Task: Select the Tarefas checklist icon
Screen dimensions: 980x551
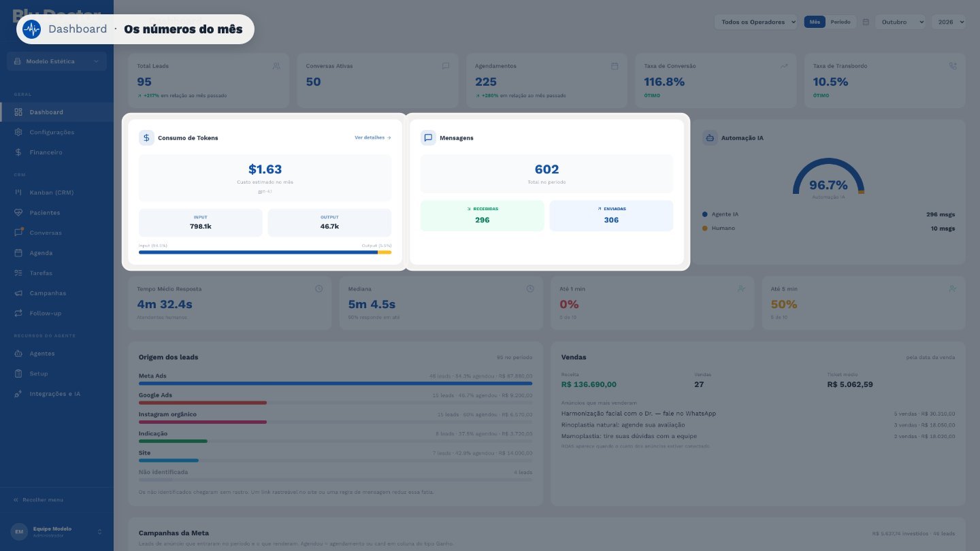Action: pyautogui.click(x=18, y=273)
